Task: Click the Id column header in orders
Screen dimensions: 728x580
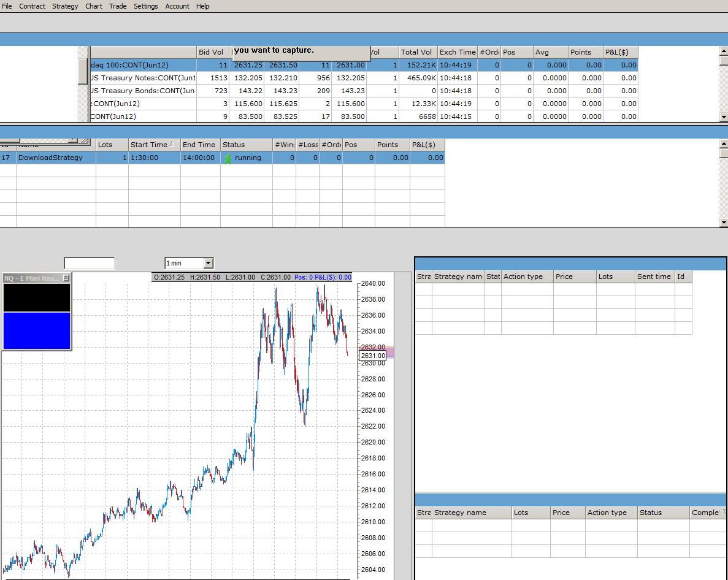Action: 683,277
